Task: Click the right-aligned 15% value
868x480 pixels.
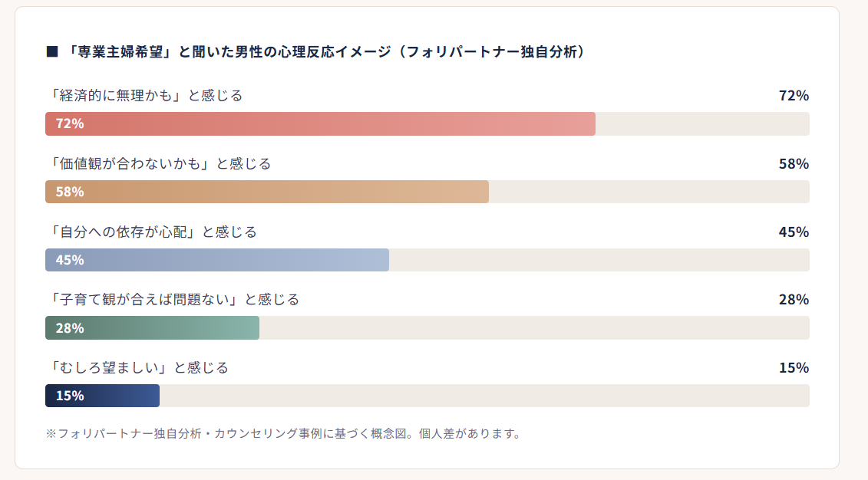Action: coord(794,368)
